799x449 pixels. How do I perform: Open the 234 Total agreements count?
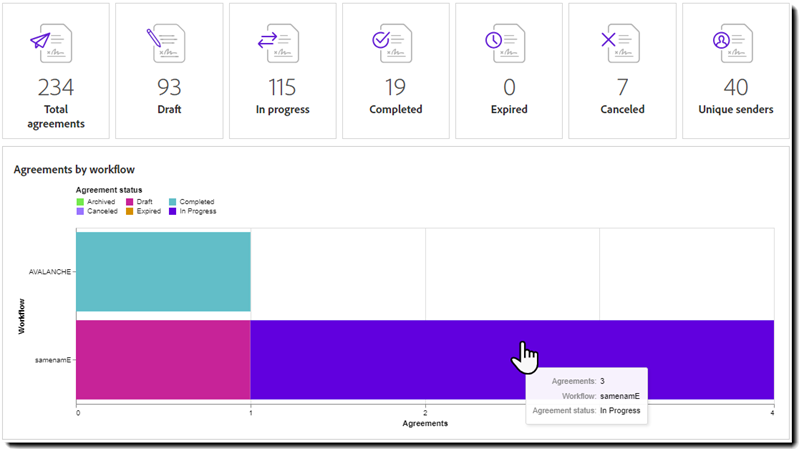55,88
